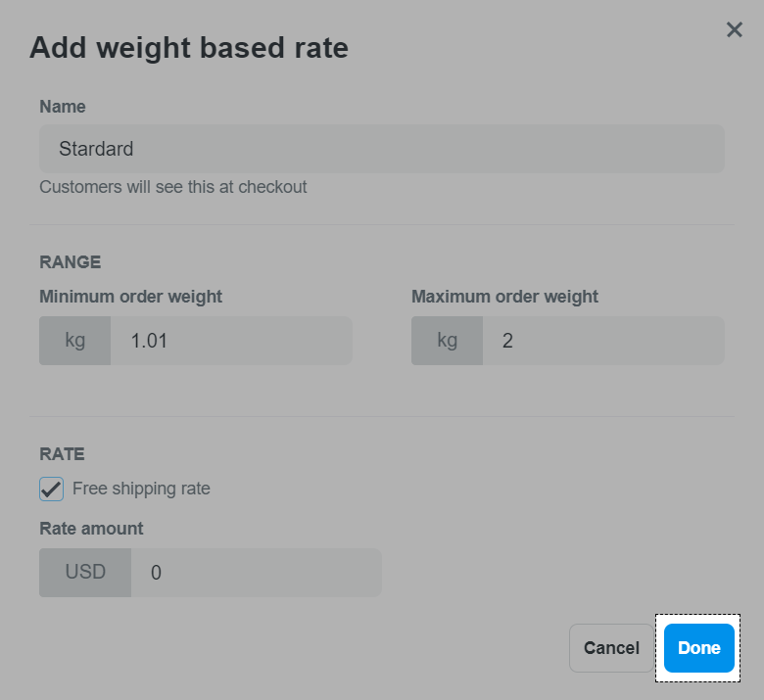Click the kg unit beside minimum weight
Image resolution: width=764 pixels, height=700 pixels.
75,341
